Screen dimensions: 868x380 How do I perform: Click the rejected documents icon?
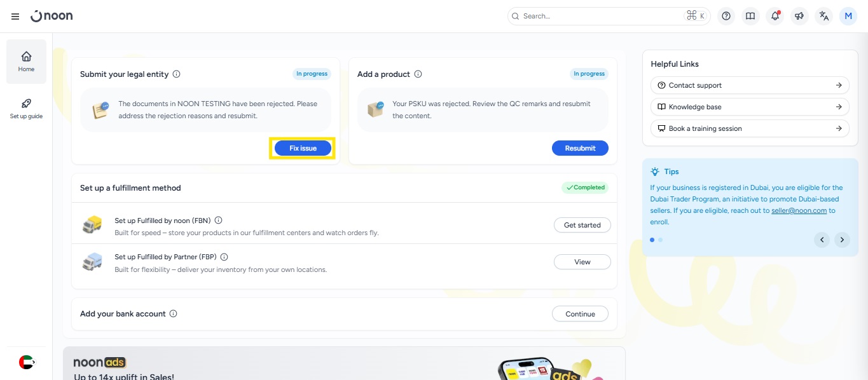[x=100, y=110]
